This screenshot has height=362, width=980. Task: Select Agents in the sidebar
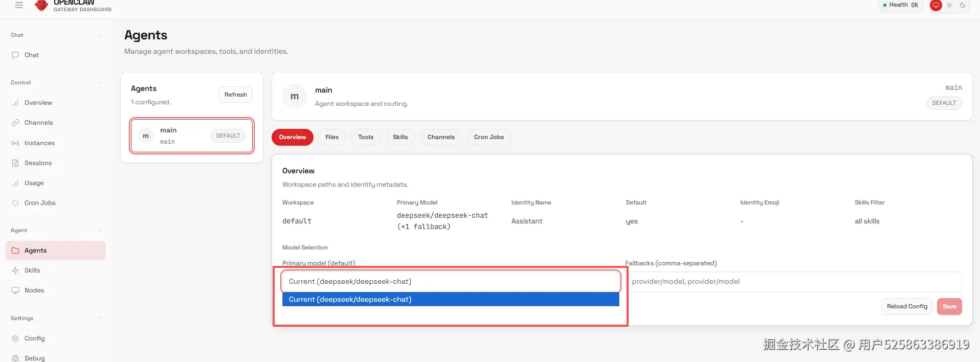56,251
